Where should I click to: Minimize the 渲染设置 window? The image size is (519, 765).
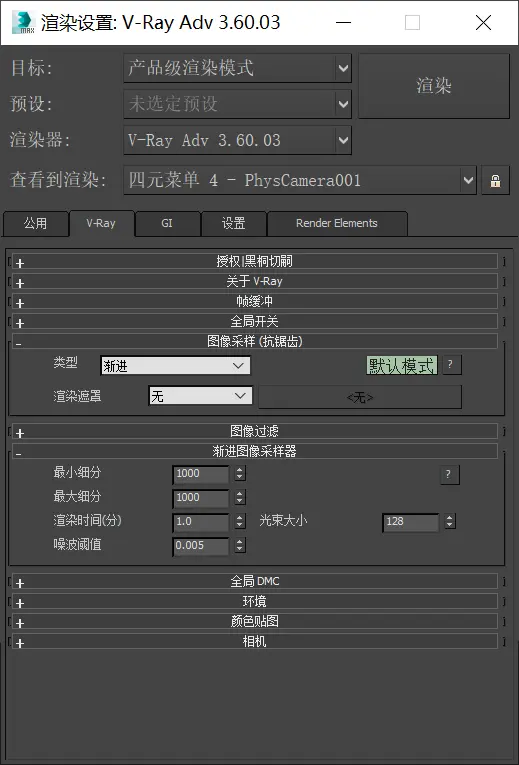(x=343, y=22)
